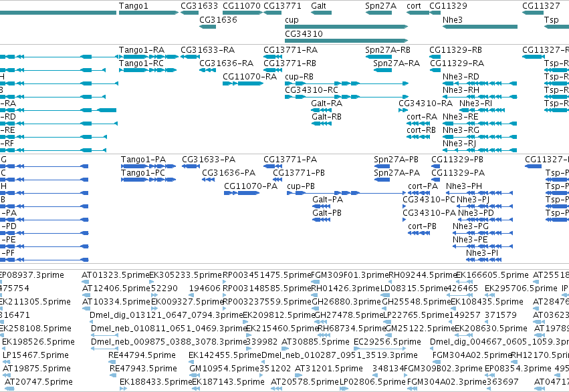Image resolution: width=569 pixels, height=392 pixels.
Task: Click the Nhe3 gene label
Action: [453, 19]
